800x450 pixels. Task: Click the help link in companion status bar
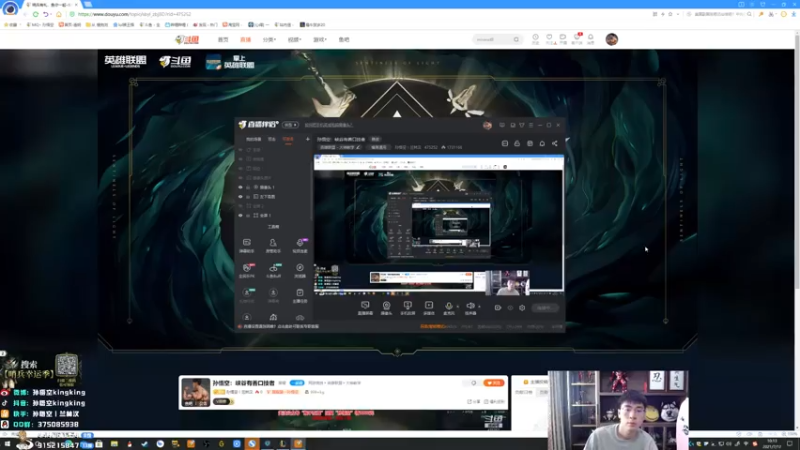(279, 327)
